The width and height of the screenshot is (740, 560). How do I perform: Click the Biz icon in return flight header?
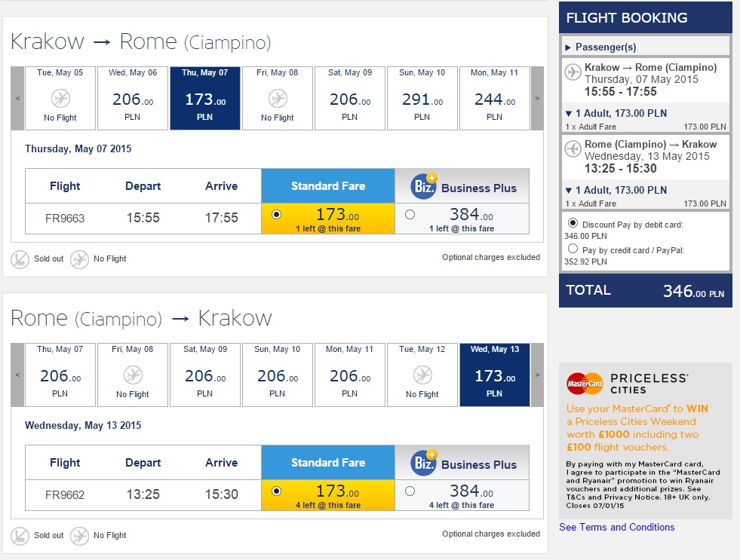(424, 463)
